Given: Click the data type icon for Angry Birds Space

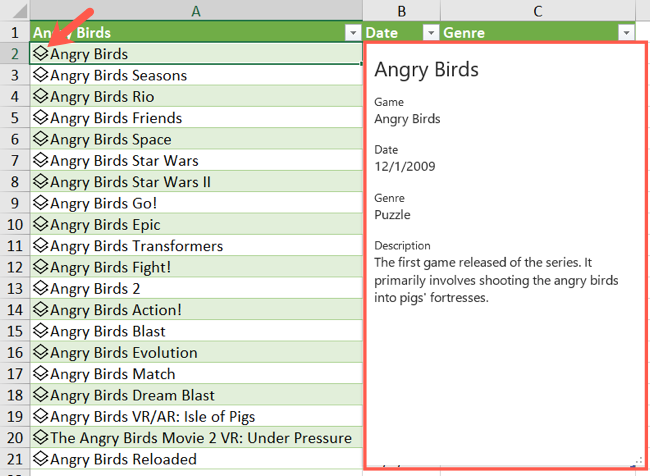Looking at the screenshot, I should 41,139.
